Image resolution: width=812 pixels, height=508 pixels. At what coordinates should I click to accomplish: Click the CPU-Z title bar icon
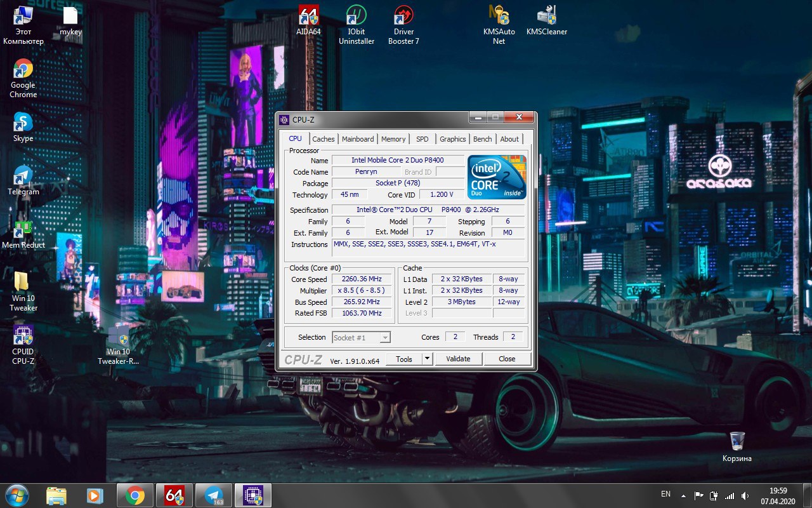pos(284,119)
